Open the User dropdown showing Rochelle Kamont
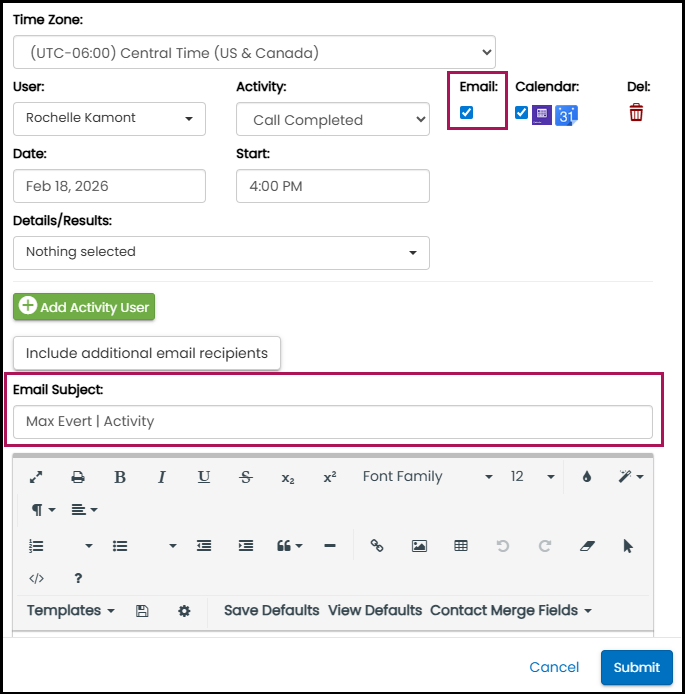685x694 pixels. click(109, 119)
